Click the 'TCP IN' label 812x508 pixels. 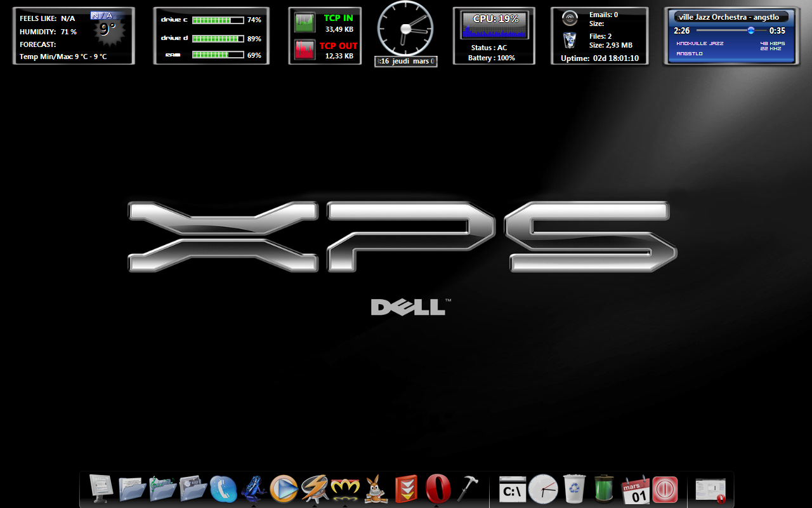339,18
